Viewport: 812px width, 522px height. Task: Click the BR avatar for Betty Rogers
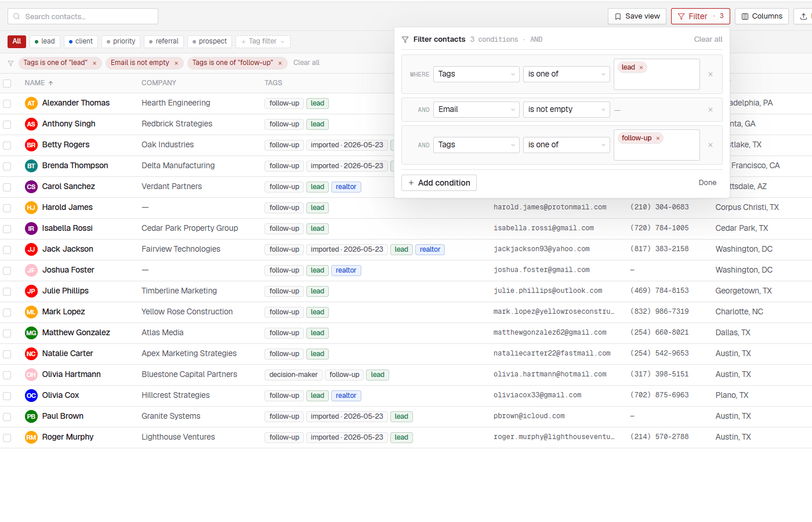click(x=31, y=145)
